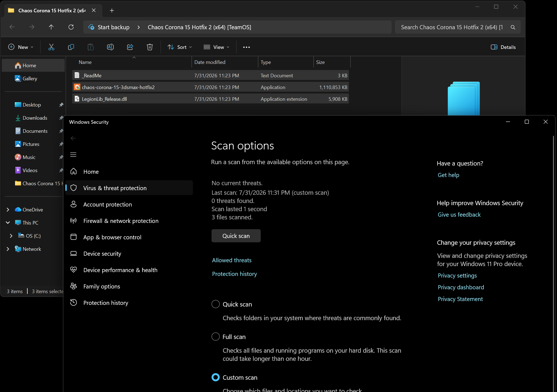Click the Give us feedback link
The image size is (557, 392).
459,214
